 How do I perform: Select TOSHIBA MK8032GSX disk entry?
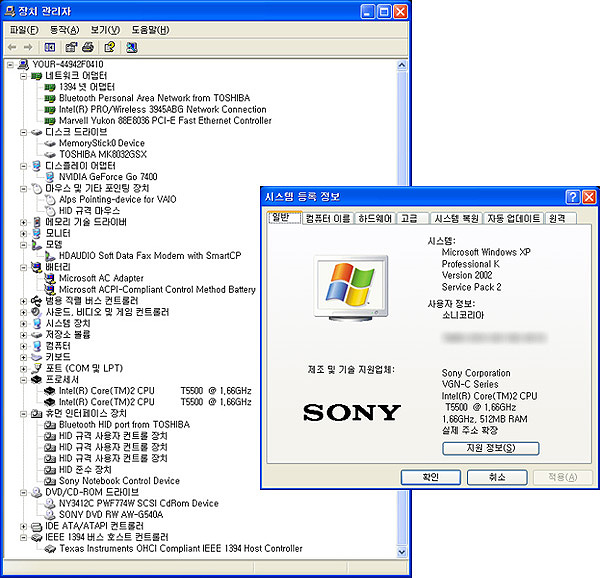tap(103, 155)
